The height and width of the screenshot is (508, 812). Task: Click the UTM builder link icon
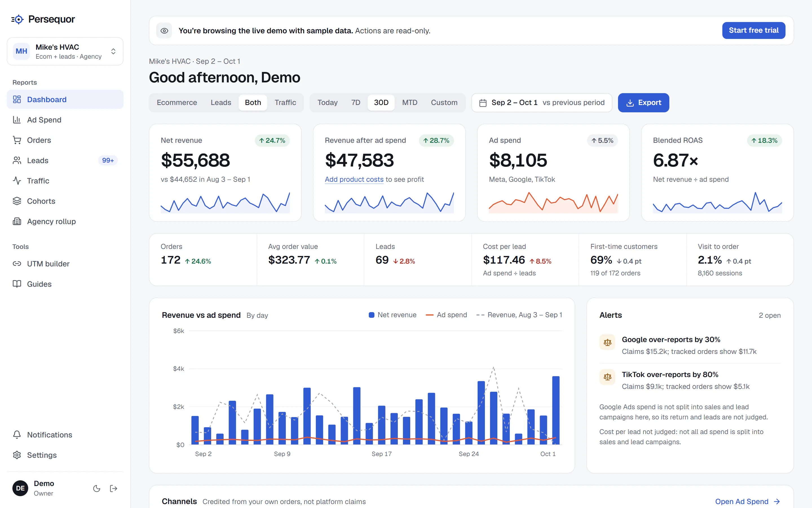(x=17, y=264)
